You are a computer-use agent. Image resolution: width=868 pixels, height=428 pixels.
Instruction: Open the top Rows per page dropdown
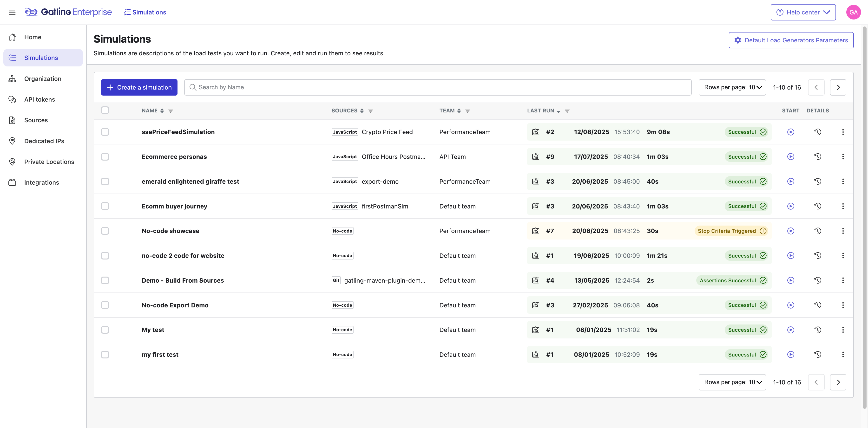(x=732, y=87)
